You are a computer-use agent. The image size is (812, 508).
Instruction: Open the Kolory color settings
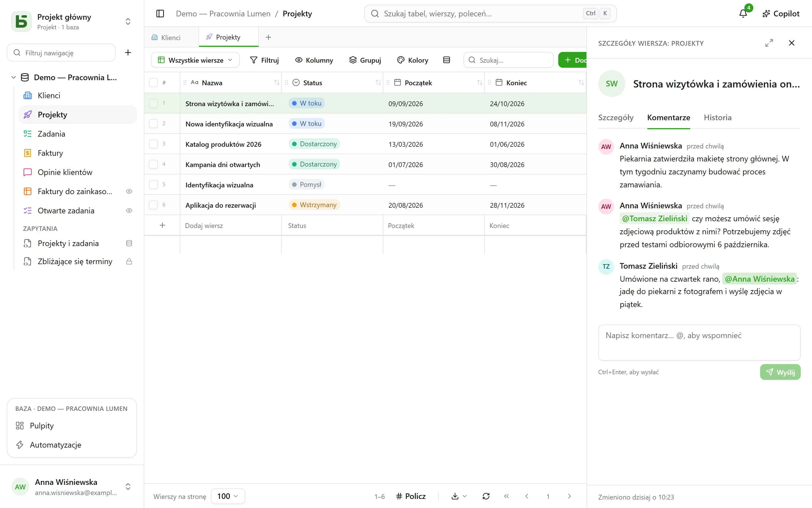(x=412, y=60)
